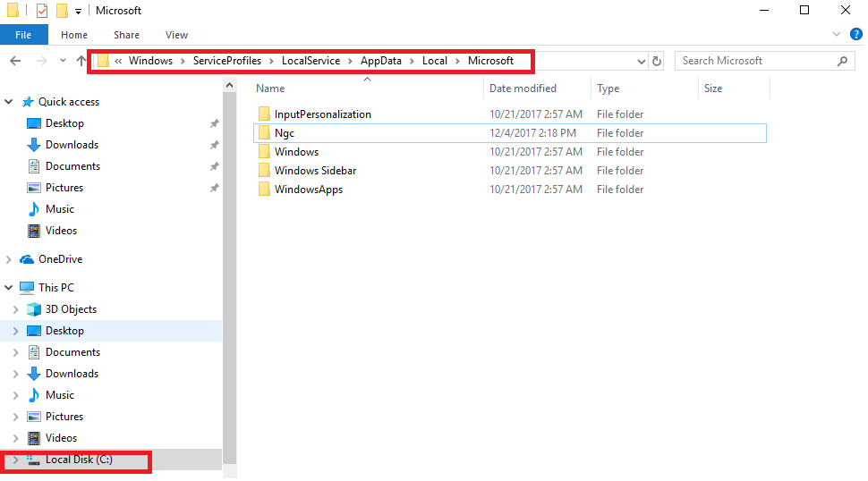868x481 pixels.
Task: Collapse the Quick access tree node
Action: 9,102
